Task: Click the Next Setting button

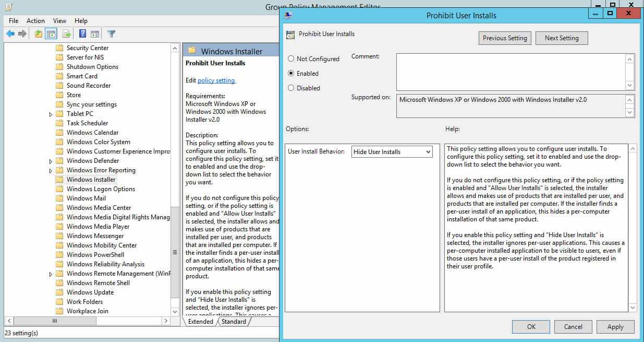Action: pos(561,38)
